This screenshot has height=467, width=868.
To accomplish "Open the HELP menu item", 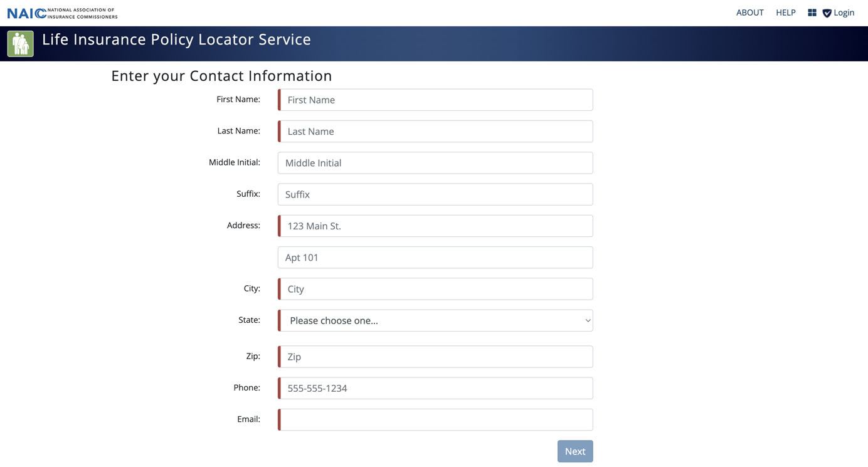I will tap(785, 13).
